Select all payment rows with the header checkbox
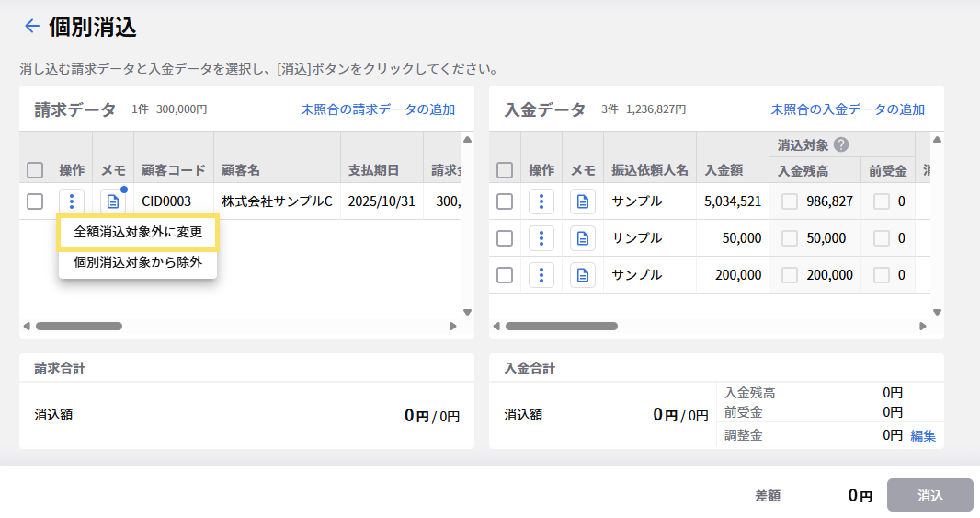This screenshot has width=980, height=518. (505, 170)
